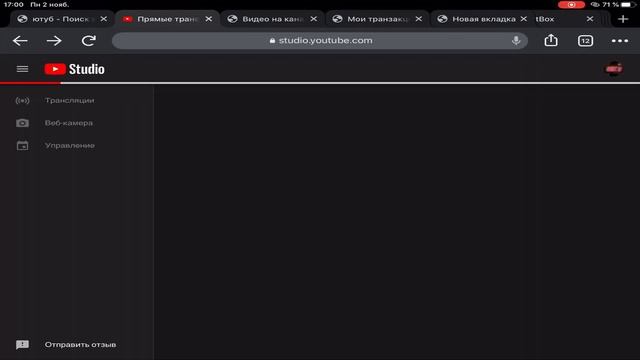Click the Трансляции broadcast icon

click(22, 100)
